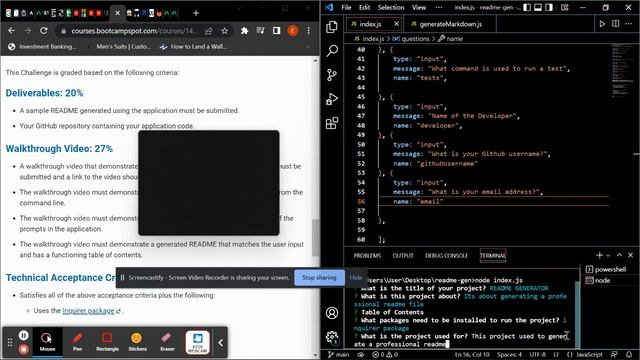The height and width of the screenshot is (360, 640).
Task: Open the Edit menu in VS Code
Action: coord(364,7)
